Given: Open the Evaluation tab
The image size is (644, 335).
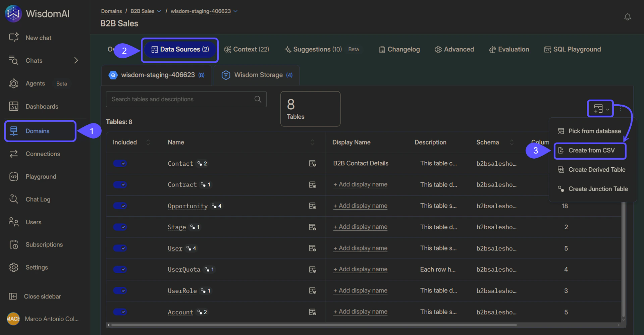Looking at the screenshot, I should [509, 49].
